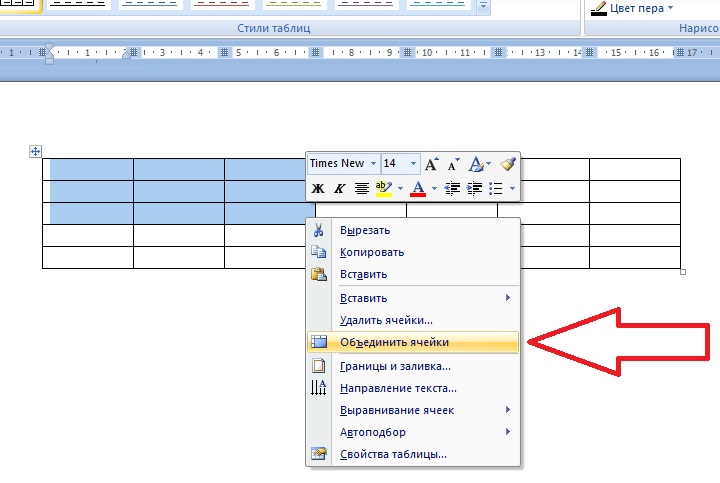Expand Автоподбор submenu
The image size is (720, 483).
(413, 432)
